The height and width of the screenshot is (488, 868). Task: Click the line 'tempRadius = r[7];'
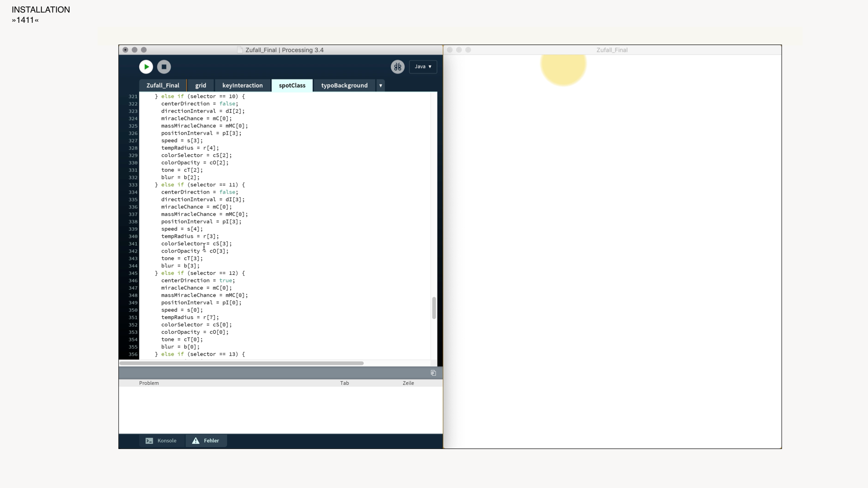coord(190,318)
